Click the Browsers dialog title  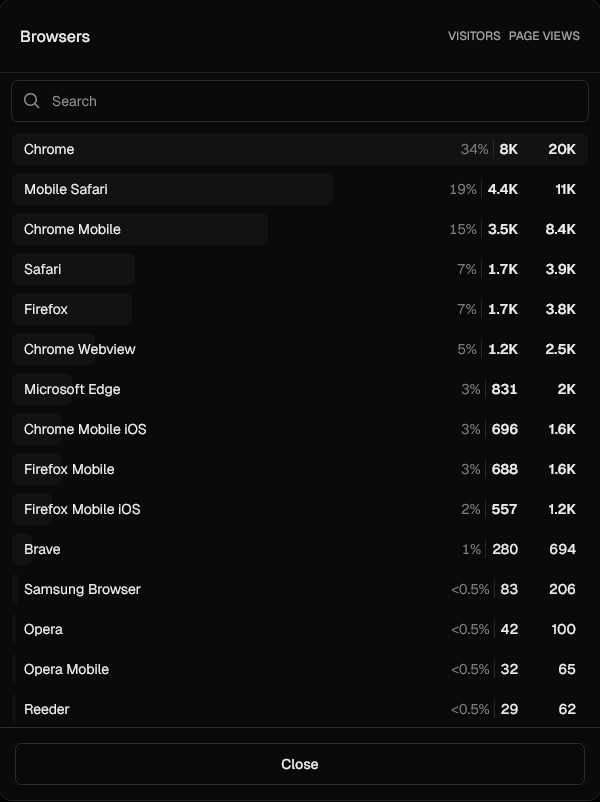click(x=56, y=36)
